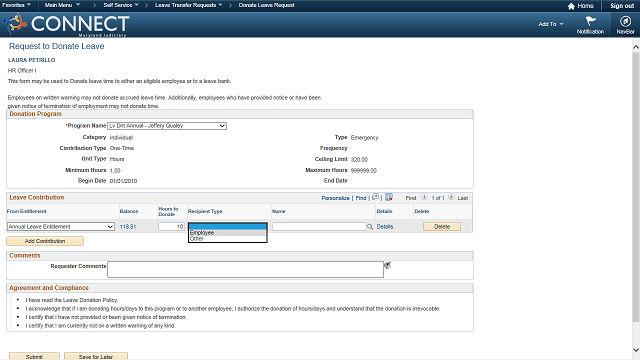Image resolution: width=640 pixels, height=360 pixels.
Task: Open the Self Service breadcrumb menu
Action: click(x=121, y=5)
